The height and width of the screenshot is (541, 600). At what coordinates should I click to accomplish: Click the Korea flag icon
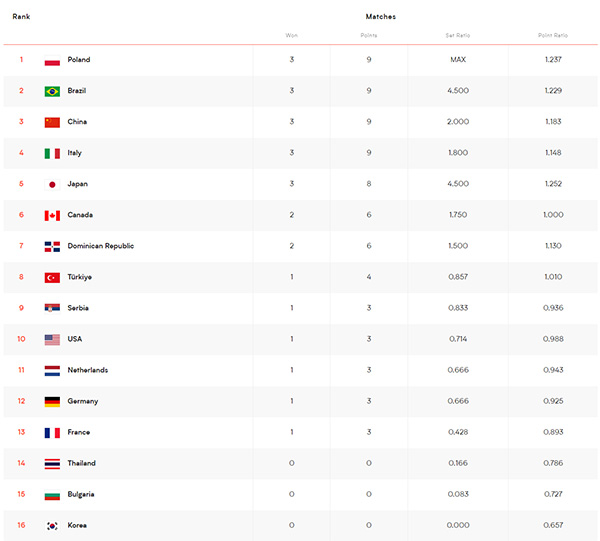52,526
